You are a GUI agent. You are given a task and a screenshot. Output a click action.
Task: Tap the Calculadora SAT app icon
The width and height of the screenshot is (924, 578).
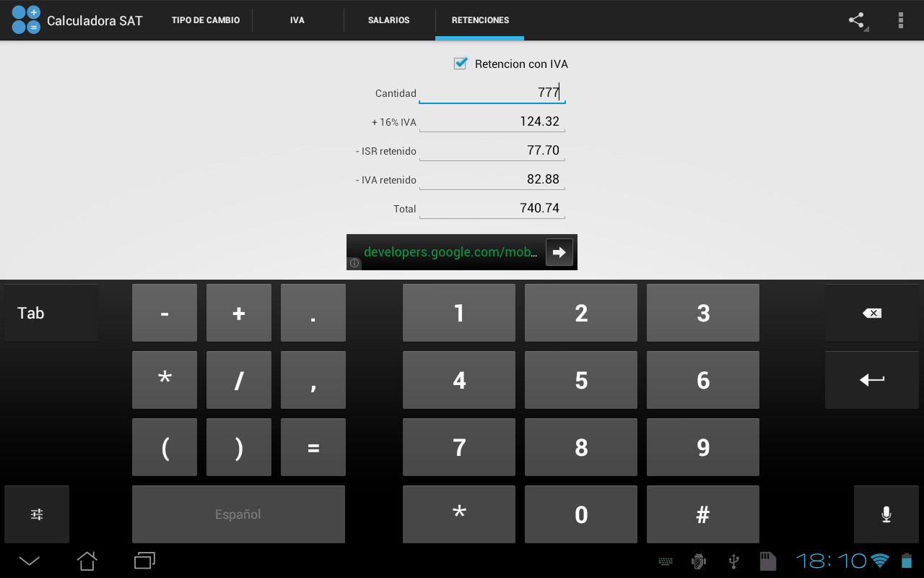[x=24, y=20]
